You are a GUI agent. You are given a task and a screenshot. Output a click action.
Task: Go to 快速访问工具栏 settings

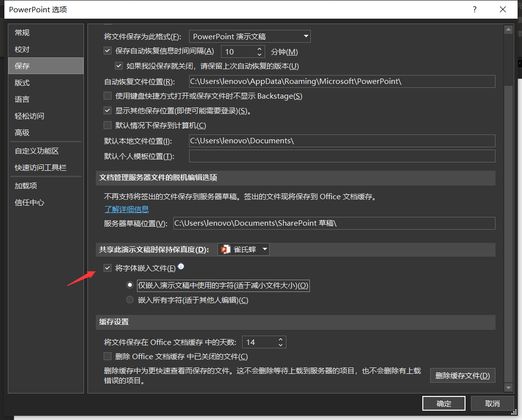click(x=46, y=168)
